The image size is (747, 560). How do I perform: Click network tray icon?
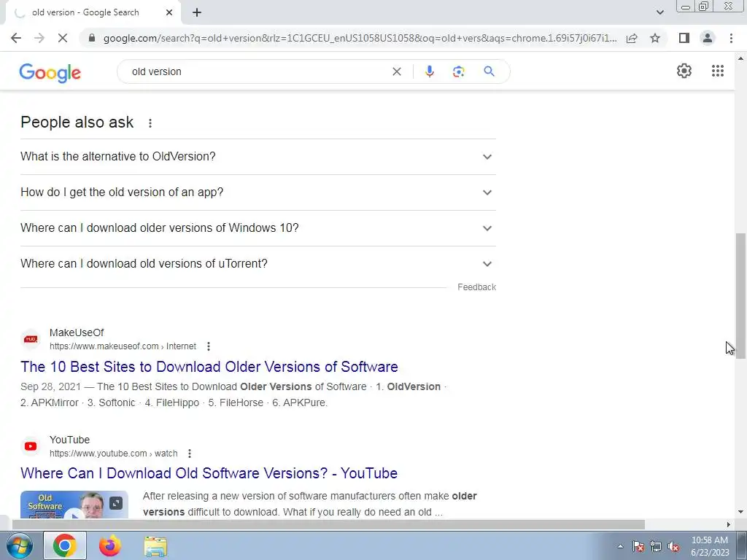656,547
